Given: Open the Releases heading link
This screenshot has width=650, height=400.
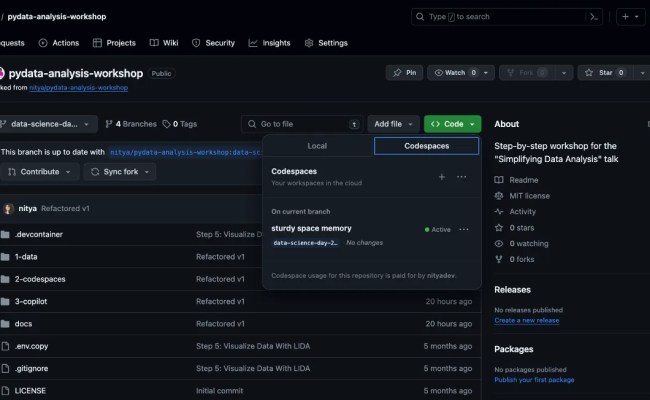Looking at the screenshot, I should pyautogui.click(x=512, y=290).
